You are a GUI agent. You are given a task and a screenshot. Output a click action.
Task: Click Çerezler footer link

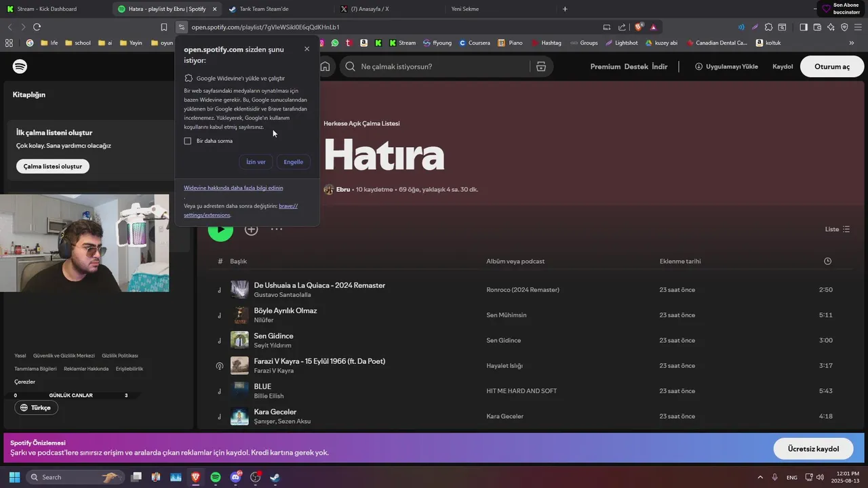click(24, 382)
